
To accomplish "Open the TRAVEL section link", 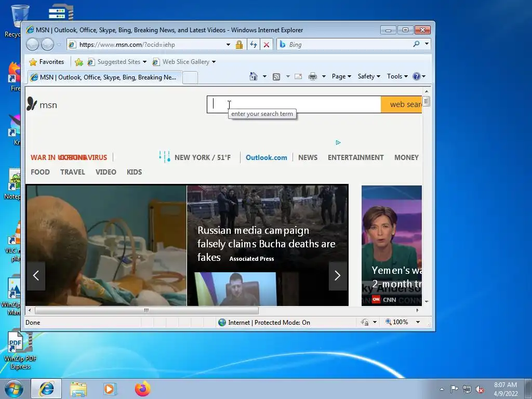I will click(73, 172).
